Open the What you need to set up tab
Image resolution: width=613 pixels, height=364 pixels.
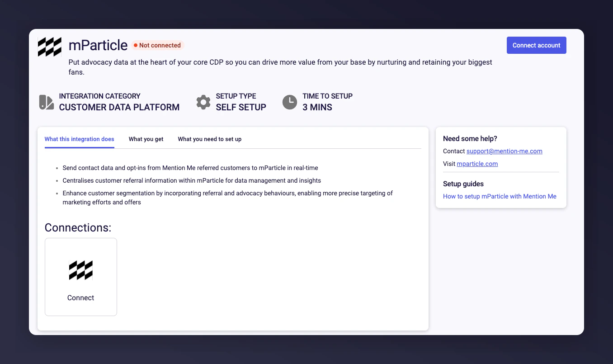210,139
